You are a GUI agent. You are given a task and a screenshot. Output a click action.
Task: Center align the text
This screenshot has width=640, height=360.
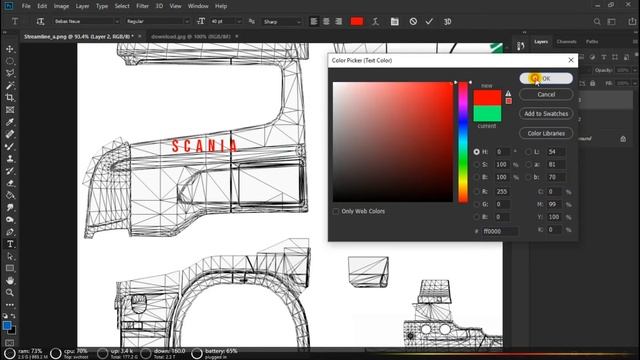tap(326, 22)
